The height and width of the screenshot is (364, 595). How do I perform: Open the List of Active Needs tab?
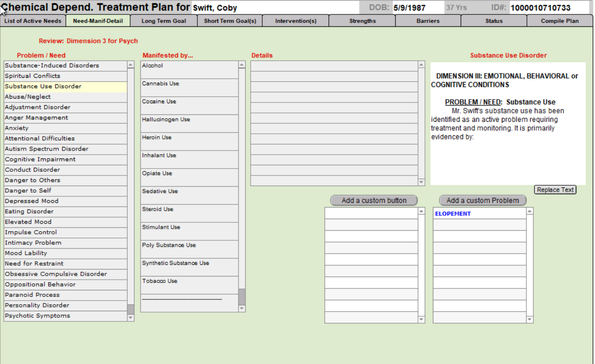(x=33, y=21)
